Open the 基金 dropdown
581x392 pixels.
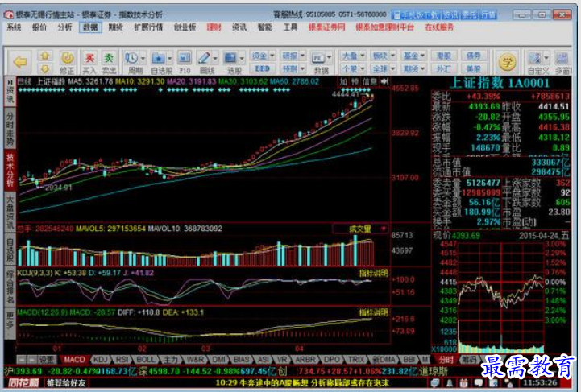(414, 56)
